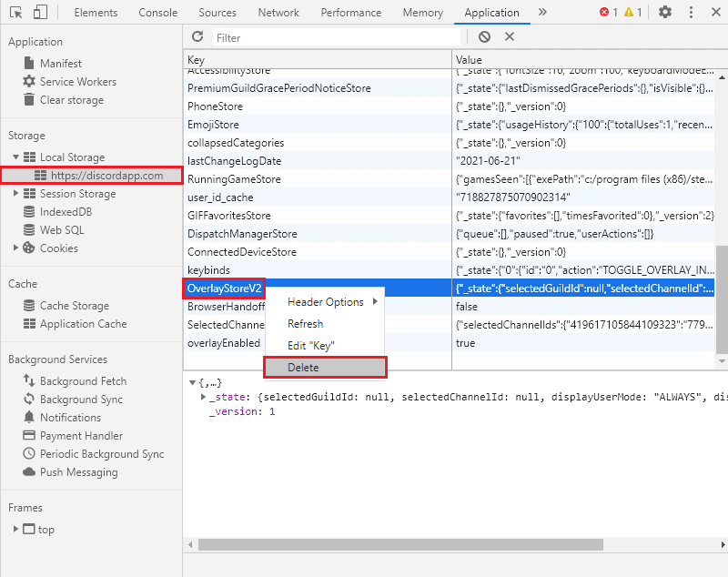Collapse the Local Storage tree node
Viewport: 728px width, 577px height.
16,157
